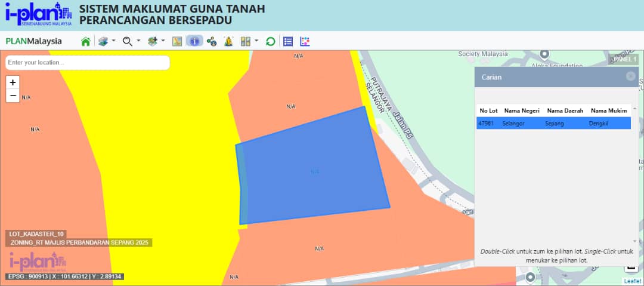
Task: Click the green Home icon
Action: pyautogui.click(x=86, y=41)
